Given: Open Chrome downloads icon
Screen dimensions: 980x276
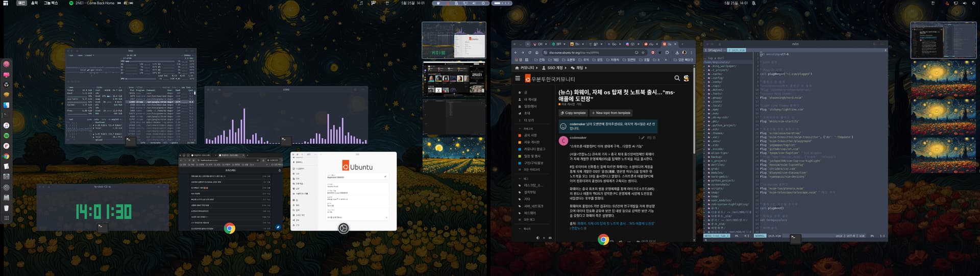Looking at the screenshot, I should tap(677, 53).
